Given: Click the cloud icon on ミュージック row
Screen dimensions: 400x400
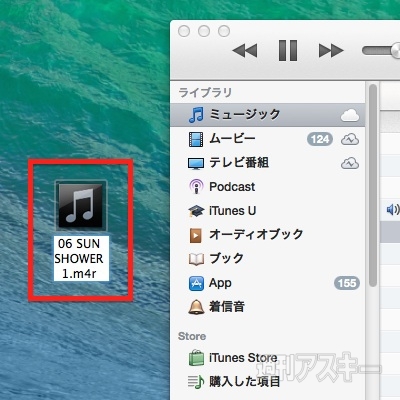Looking at the screenshot, I should pyautogui.click(x=350, y=115).
